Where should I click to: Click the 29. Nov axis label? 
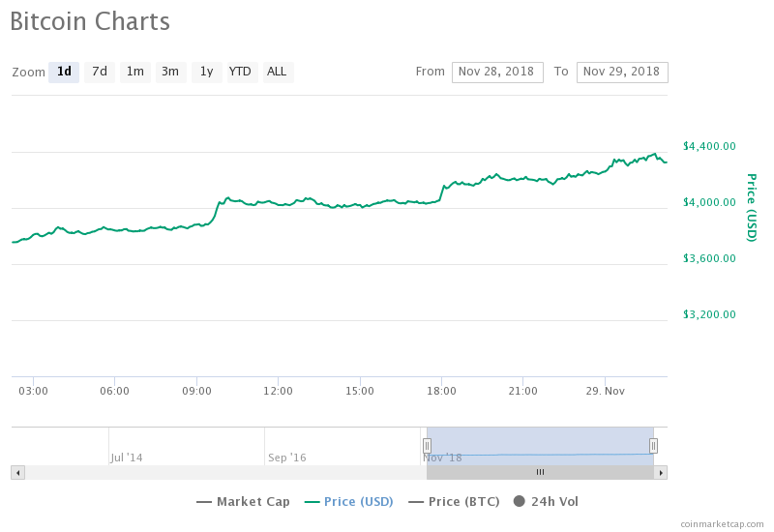click(x=606, y=392)
